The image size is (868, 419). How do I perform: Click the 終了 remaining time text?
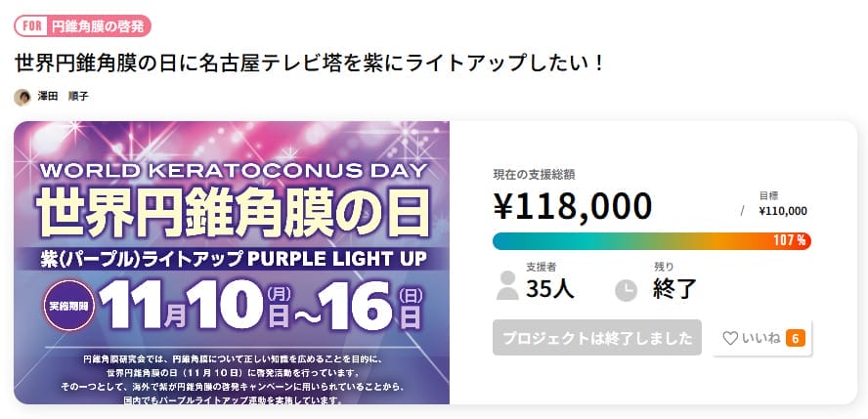point(674,288)
